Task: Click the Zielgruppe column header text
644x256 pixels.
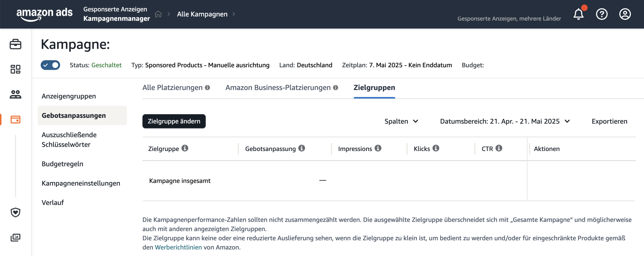Action: (164, 149)
